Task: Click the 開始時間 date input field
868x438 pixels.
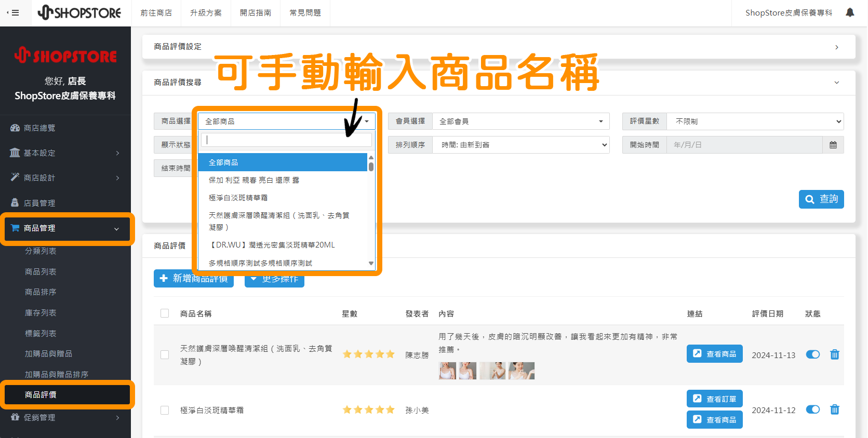Action: 745,145
